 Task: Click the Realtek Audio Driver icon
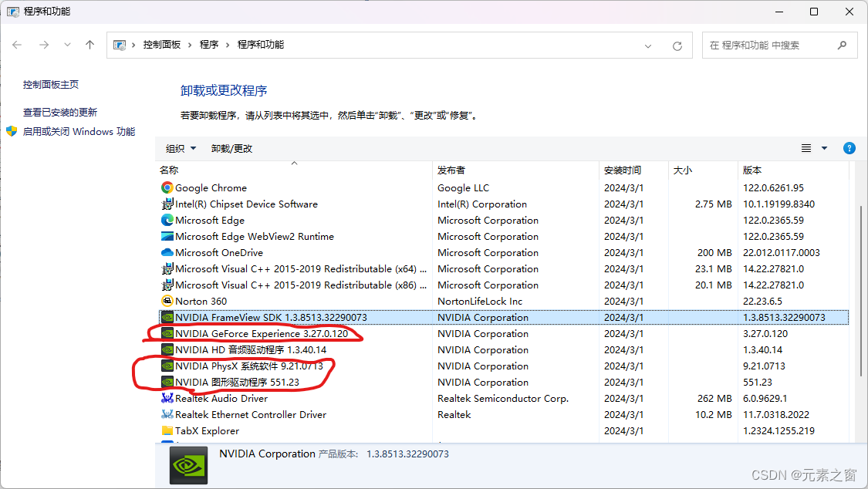(x=167, y=398)
